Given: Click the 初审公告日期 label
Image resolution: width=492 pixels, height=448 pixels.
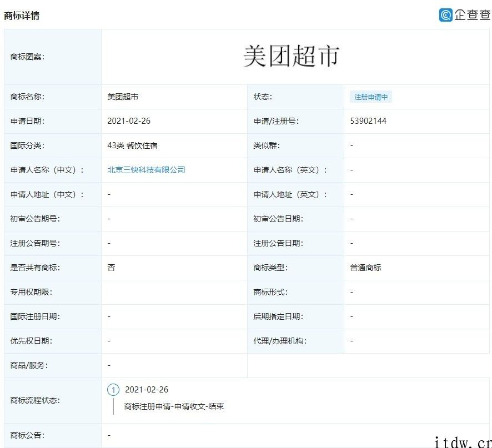Looking at the screenshot, I should click(278, 219).
